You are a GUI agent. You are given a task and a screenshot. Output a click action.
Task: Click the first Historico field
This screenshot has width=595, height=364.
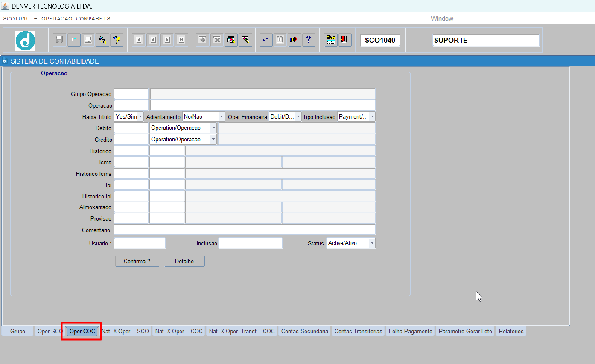(131, 151)
